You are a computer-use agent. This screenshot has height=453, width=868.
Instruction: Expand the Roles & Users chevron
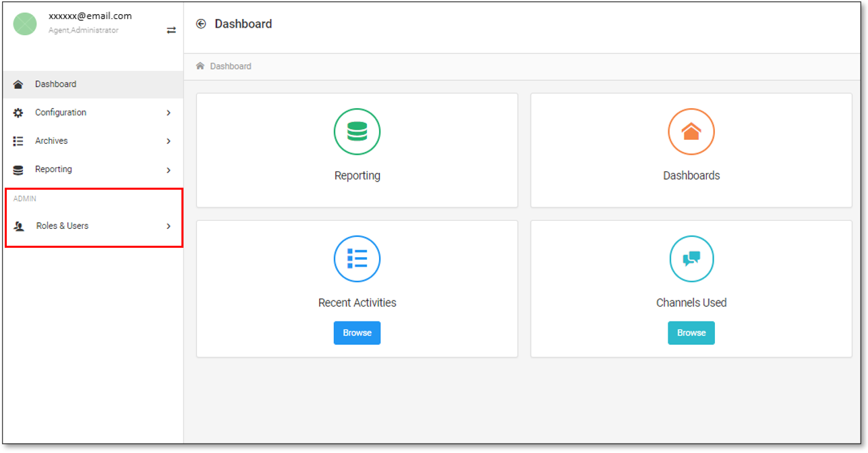click(169, 226)
